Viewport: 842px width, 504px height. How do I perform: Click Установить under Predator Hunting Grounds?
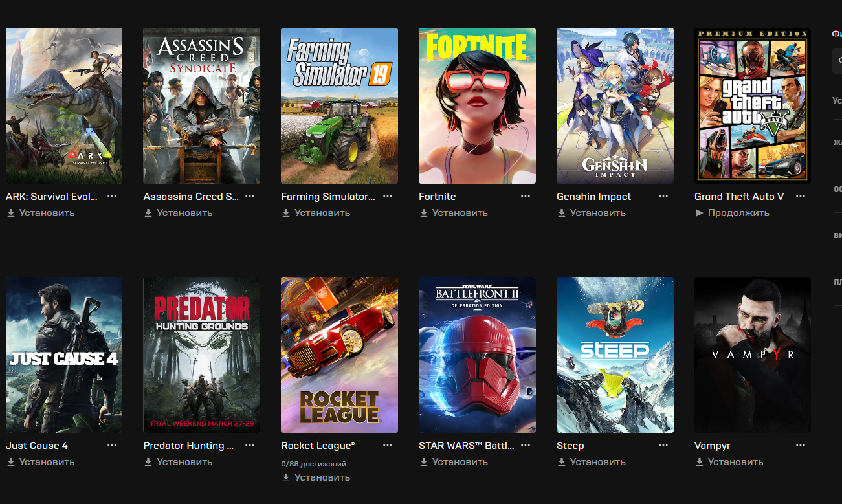(178, 462)
